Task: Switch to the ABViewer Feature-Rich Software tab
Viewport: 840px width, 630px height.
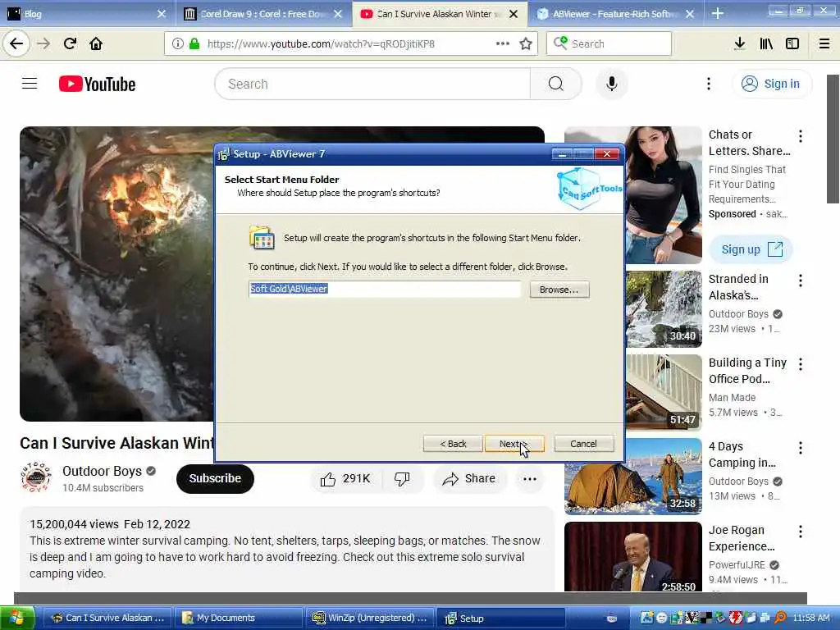Action: click(x=614, y=14)
